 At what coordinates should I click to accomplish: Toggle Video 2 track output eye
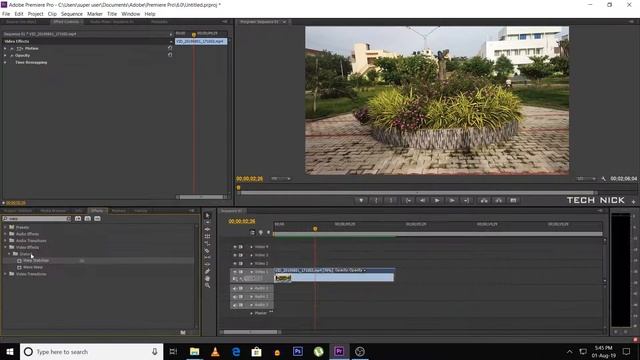pyautogui.click(x=235, y=264)
